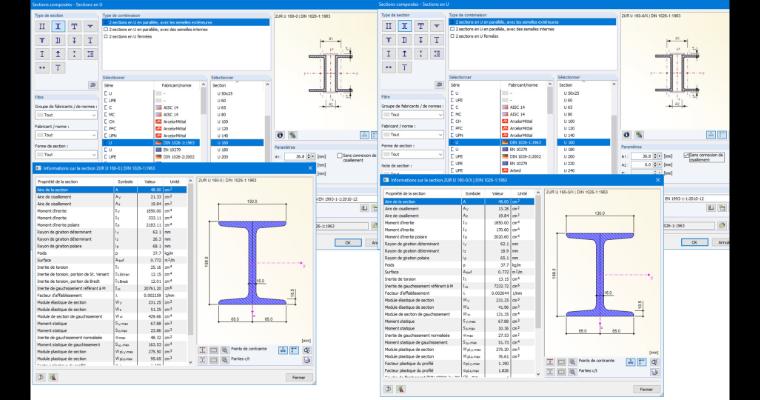Viewport: 760px width, 400px height.
Task: Disable 'Sans connexion de cisaillement' in right window
Action: click(x=686, y=155)
